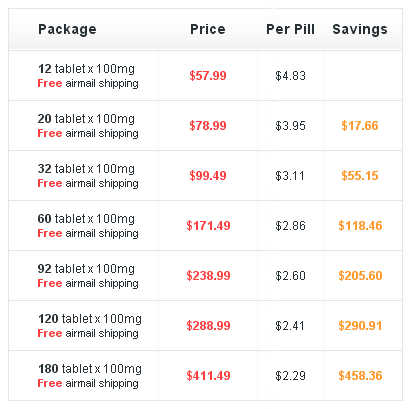Click the Package column header
Image resolution: width=410 pixels, height=409 pixels.
(67, 29)
